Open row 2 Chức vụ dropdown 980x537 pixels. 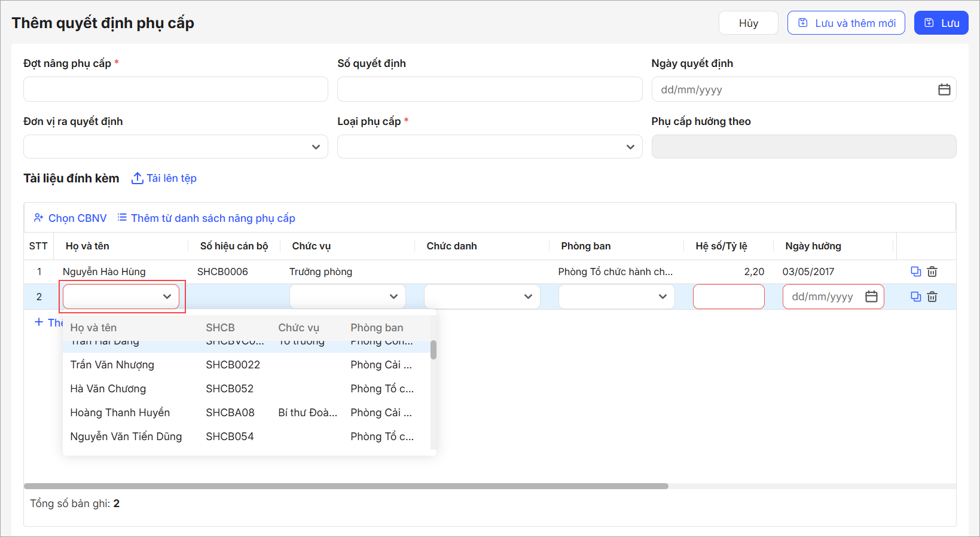pyautogui.click(x=347, y=297)
